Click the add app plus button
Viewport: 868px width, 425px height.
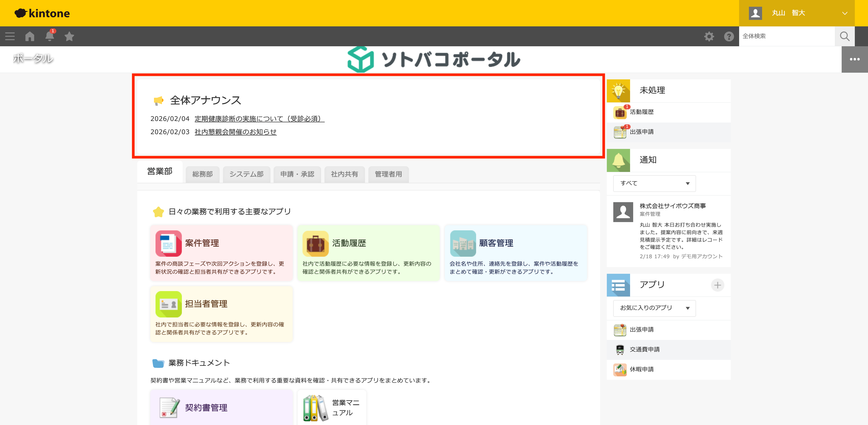pyautogui.click(x=718, y=285)
